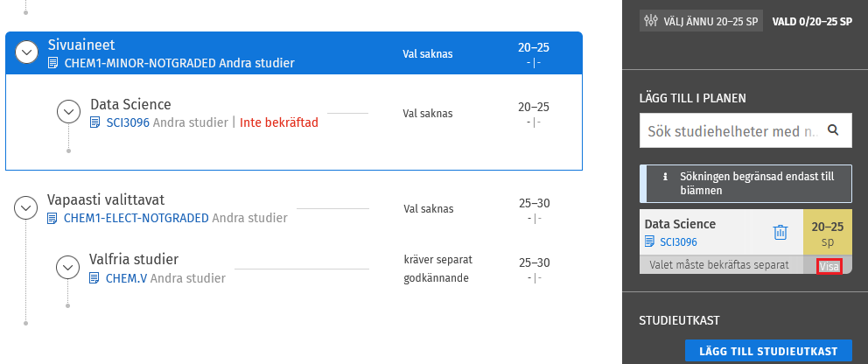Click the document icon beside CHEM1-ELECT-NOTGRADED
This screenshot has width=868, height=364.
click(53, 218)
